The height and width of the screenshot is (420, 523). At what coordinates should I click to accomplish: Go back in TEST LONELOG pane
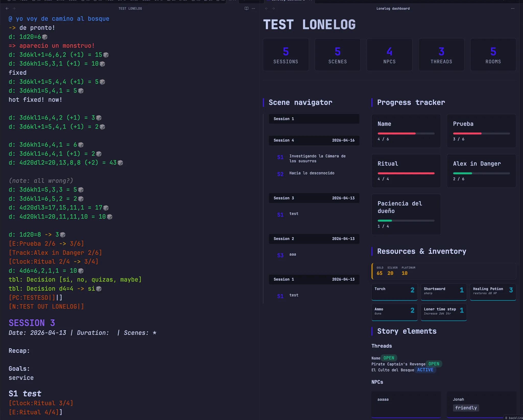click(7, 8)
